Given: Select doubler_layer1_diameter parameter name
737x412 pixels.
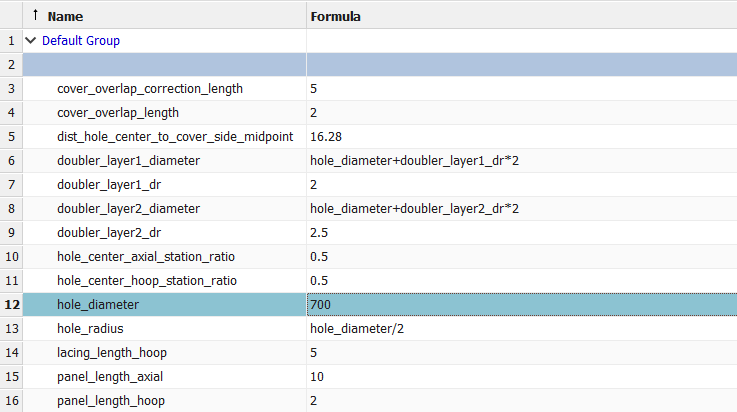Looking at the screenshot, I should [128, 161].
